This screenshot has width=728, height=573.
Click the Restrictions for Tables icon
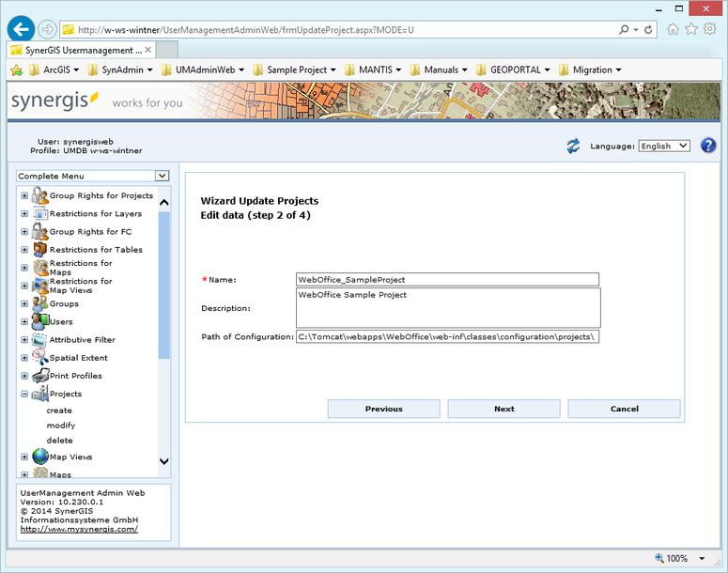click(40, 249)
